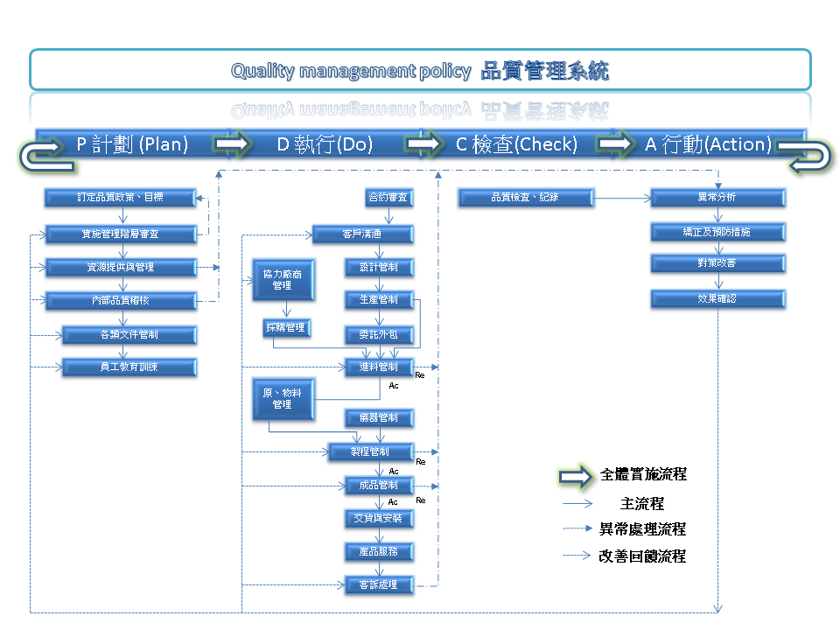This screenshot has width=840, height=630.
Task: Click the 對策改善 box
Action: click(717, 263)
